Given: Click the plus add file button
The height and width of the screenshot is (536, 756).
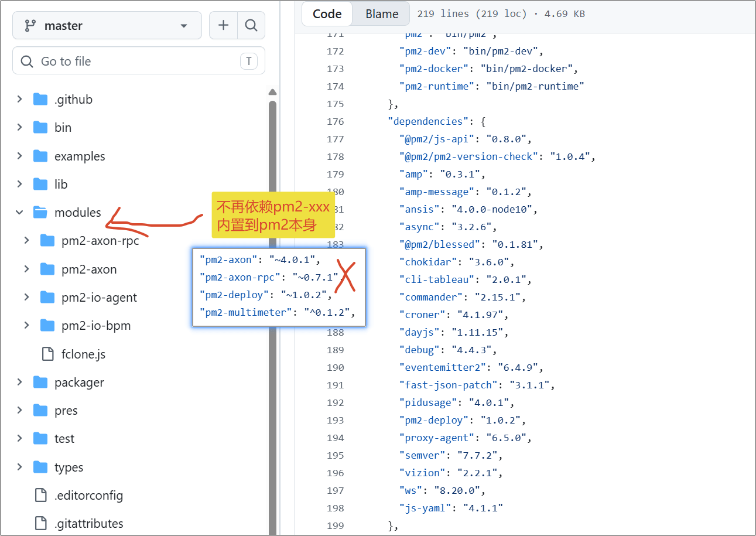Looking at the screenshot, I should [223, 26].
